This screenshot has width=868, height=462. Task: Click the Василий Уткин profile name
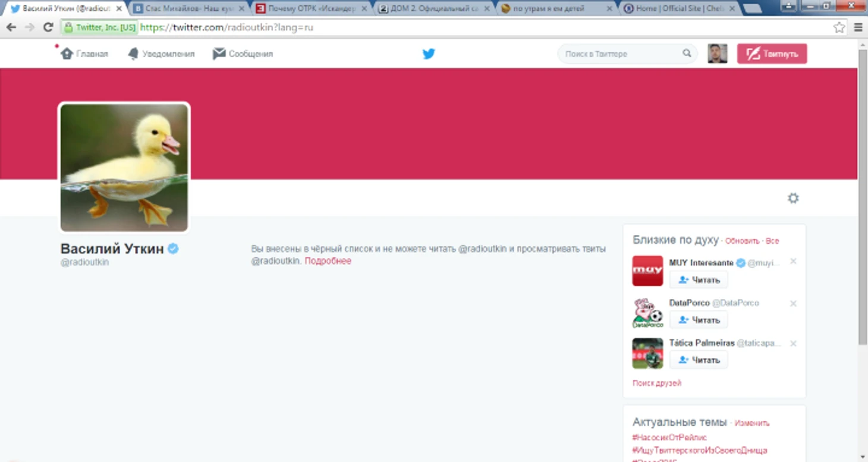coord(112,249)
